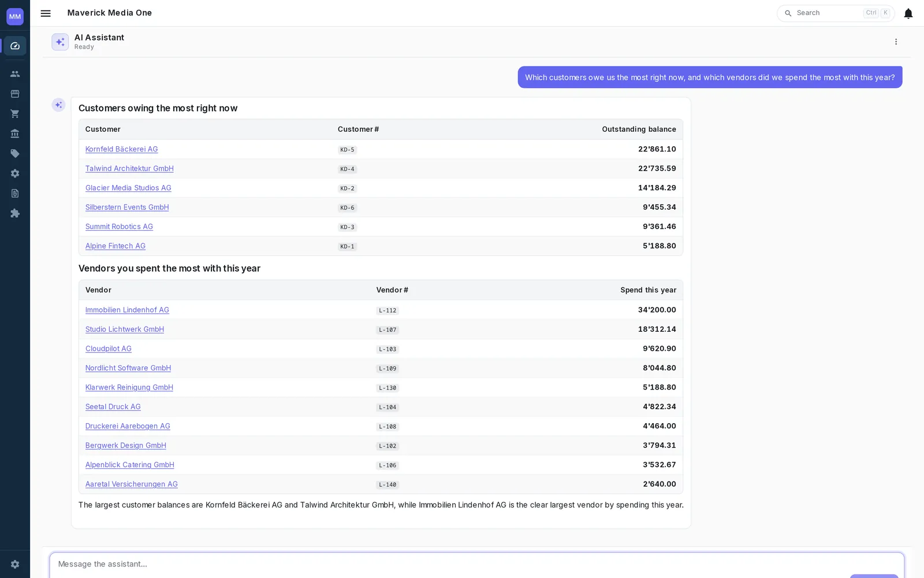Open Alpine Fintech AG customer link
This screenshot has height=578, width=924.
[115, 246]
